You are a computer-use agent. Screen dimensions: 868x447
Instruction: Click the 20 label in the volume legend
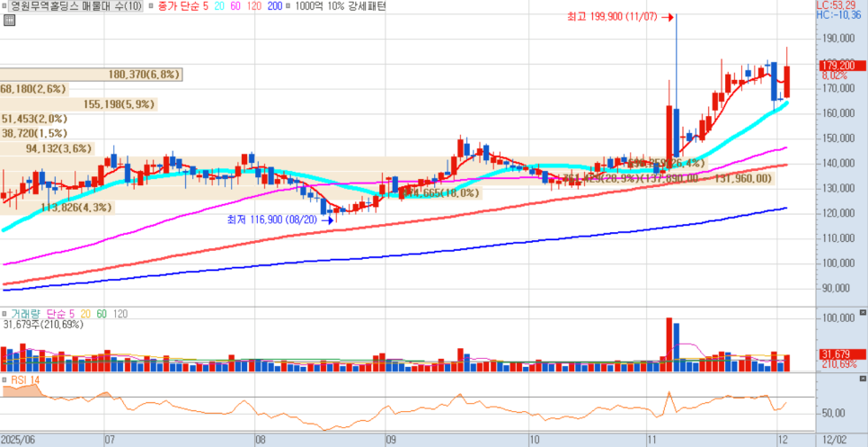click(85, 314)
